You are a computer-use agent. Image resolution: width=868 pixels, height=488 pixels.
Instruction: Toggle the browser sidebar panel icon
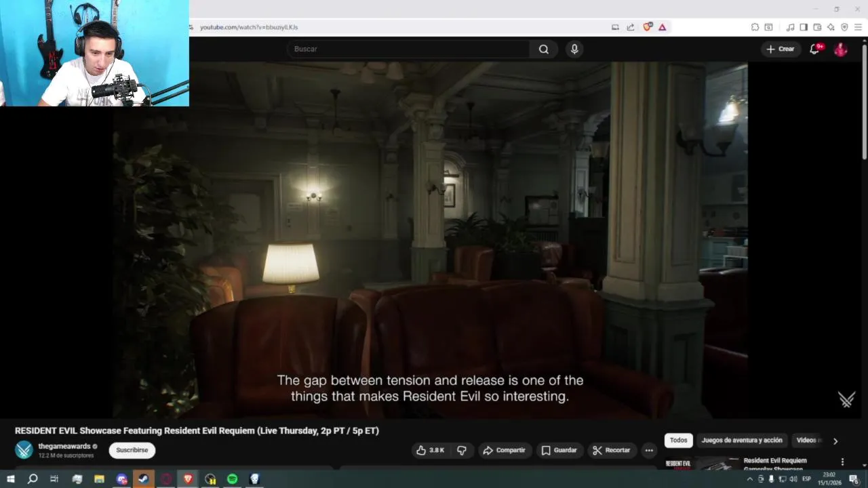click(804, 27)
